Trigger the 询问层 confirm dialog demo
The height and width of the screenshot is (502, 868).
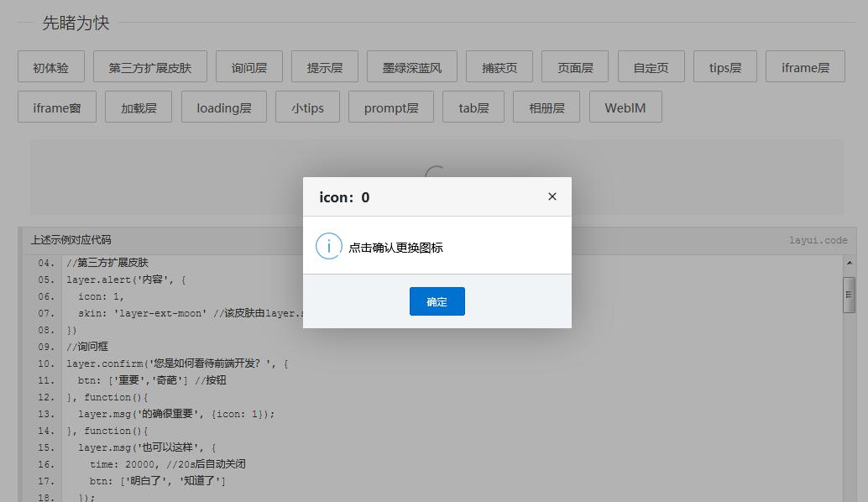(x=248, y=65)
